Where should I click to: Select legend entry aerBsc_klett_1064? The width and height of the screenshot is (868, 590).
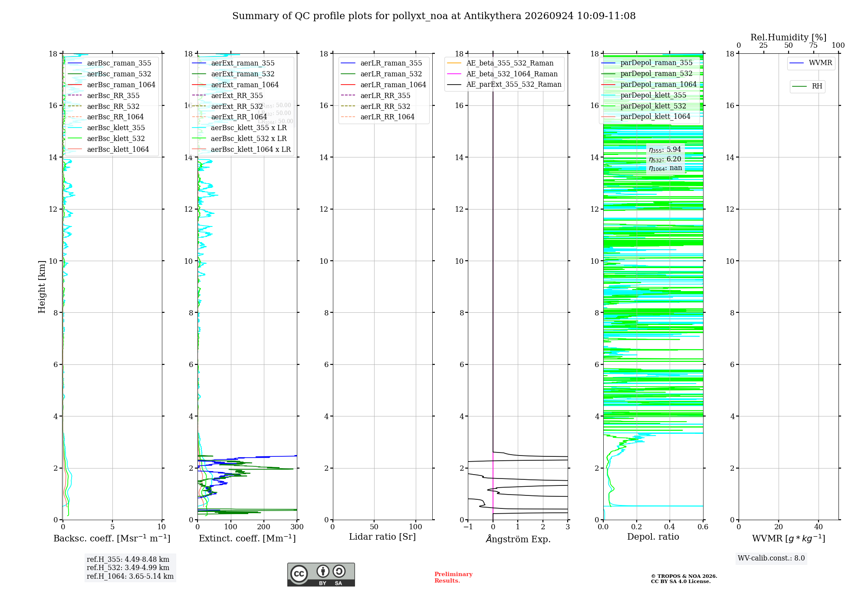[108, 150]
